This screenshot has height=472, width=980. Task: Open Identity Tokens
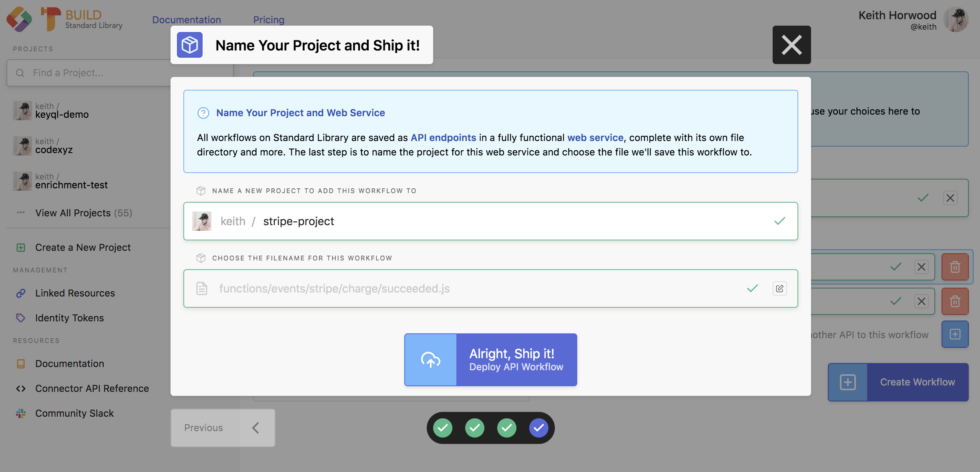pos(69,318)
